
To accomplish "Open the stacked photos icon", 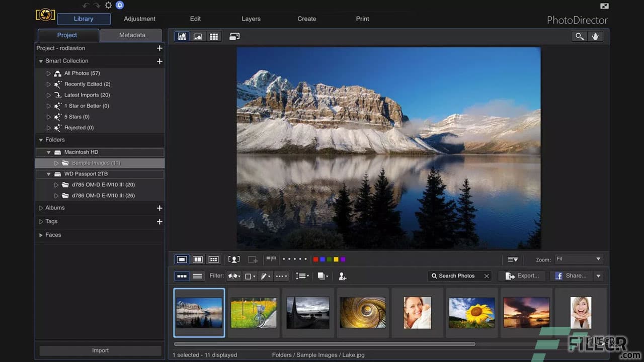I will [323, 276].
